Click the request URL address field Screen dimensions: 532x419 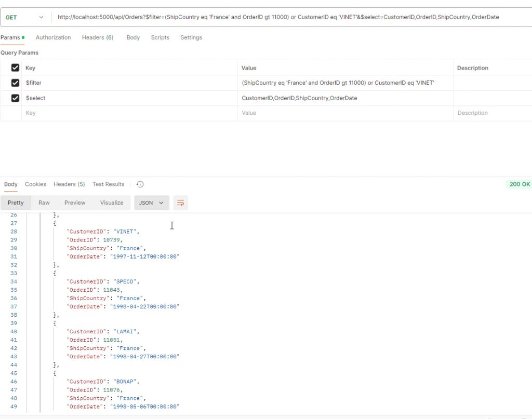point(278,17)
